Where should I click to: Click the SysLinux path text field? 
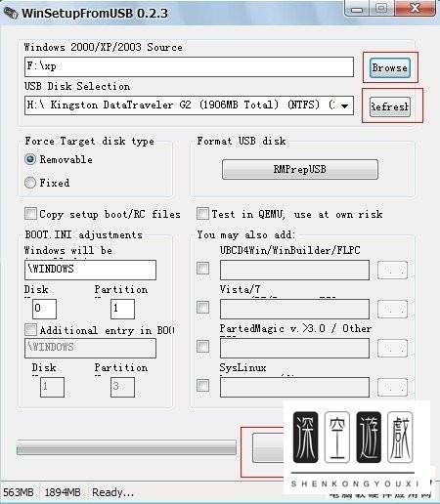point(294,387)
